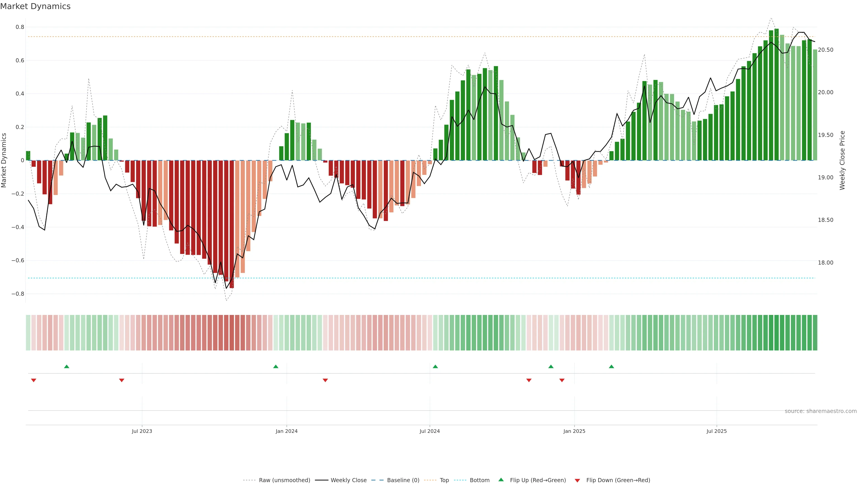Click the leftmost red flip-down marker

33,380
